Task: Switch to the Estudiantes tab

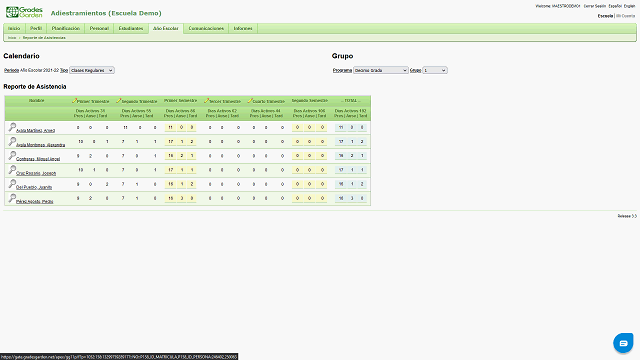Action: 131,29
